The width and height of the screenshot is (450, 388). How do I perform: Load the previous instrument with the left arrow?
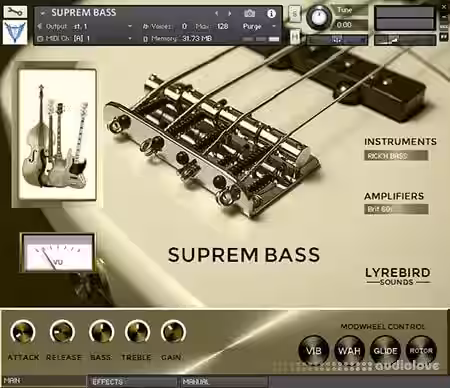(x=217, y=13)
